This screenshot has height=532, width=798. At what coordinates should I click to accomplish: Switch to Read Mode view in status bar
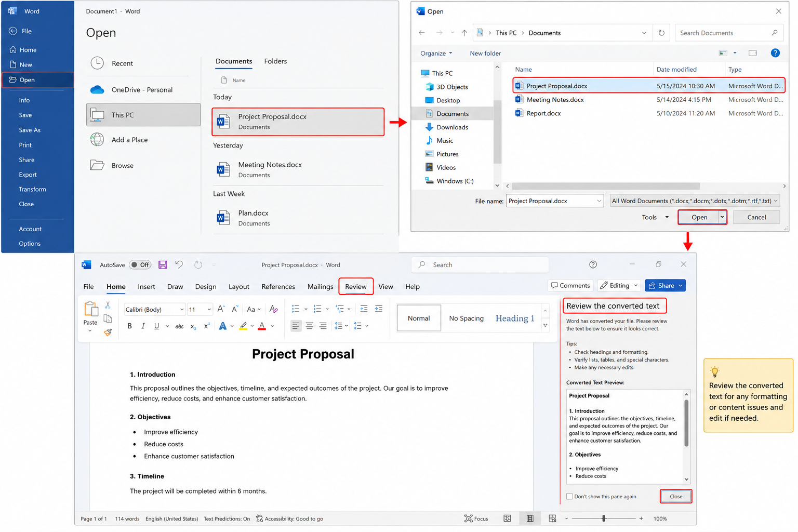pyautogui.click(x=508, y=518)
